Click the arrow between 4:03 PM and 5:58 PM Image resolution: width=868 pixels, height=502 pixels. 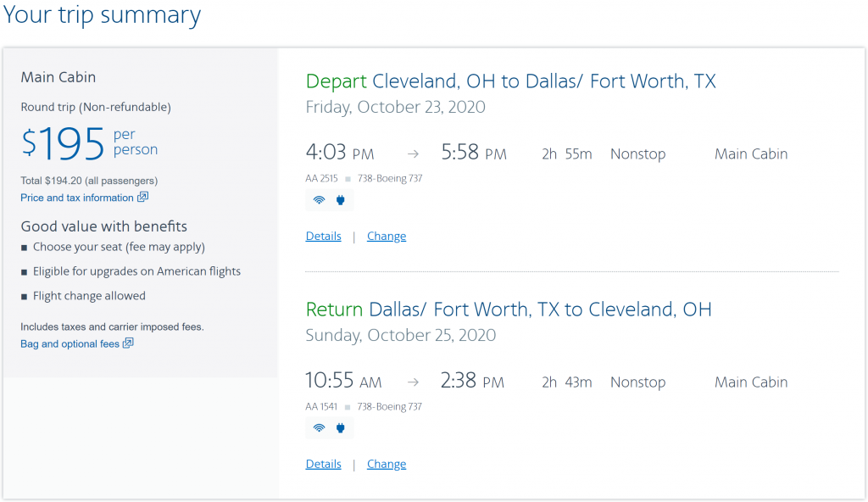click(413, 154)
